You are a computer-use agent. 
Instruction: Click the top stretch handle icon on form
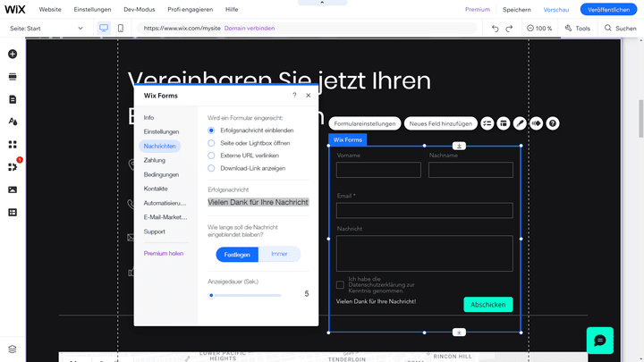[x=459, y=146]
